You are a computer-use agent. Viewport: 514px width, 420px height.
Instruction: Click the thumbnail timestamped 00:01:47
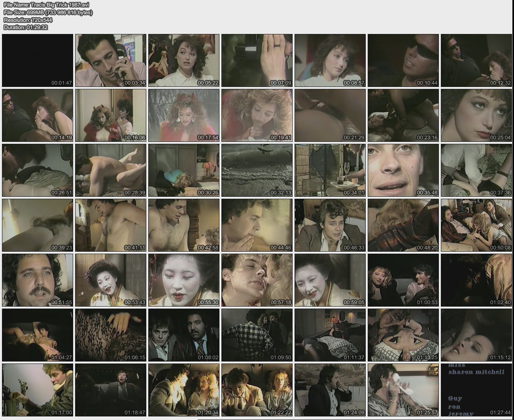pyautogui.click(x=38, y=60)
